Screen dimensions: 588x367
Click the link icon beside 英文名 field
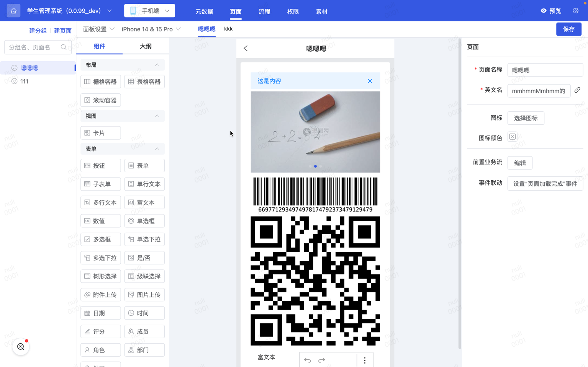(577, 90)
